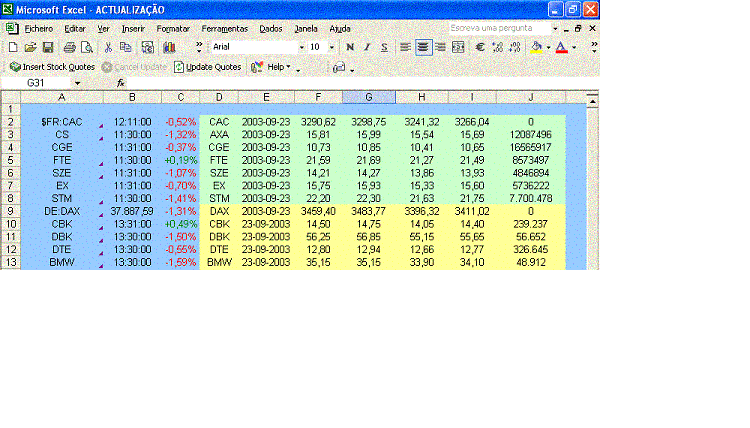Expand the Arial font name dropdown

pyautogui.click(x=301, y=47)
